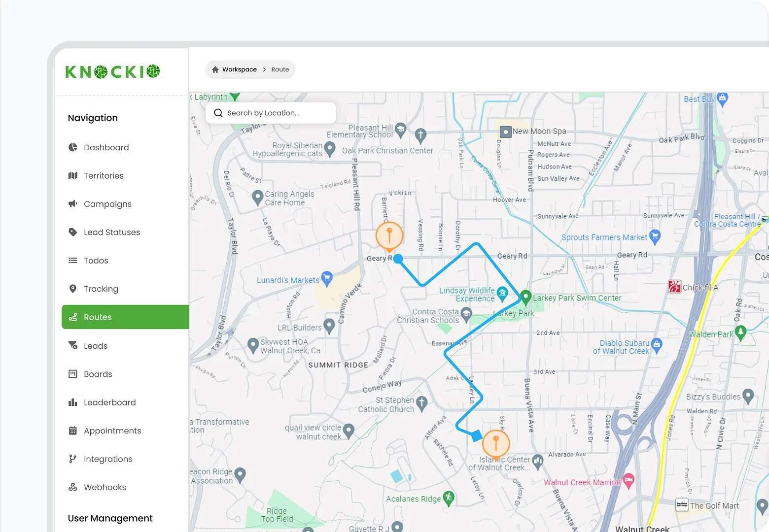Click the New Moon Spa map marker
The height and width of the screenshot is (532, 769).
click(505, 132)
